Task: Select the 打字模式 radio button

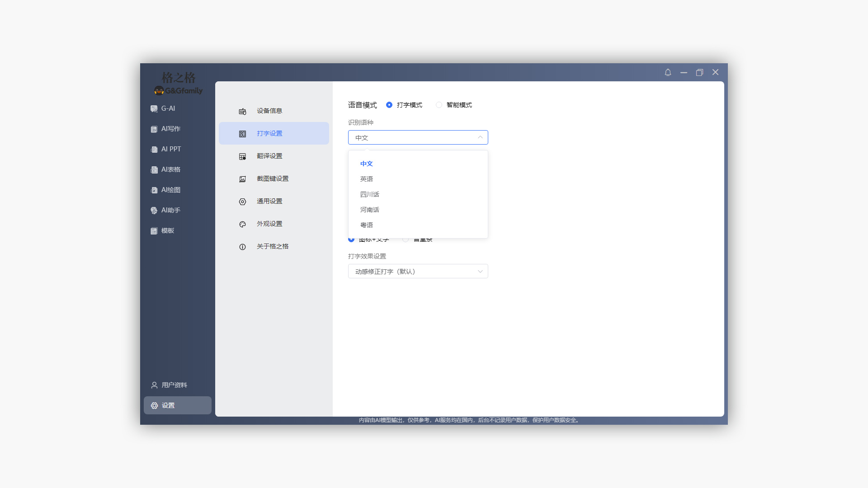Action: (389, 105)
